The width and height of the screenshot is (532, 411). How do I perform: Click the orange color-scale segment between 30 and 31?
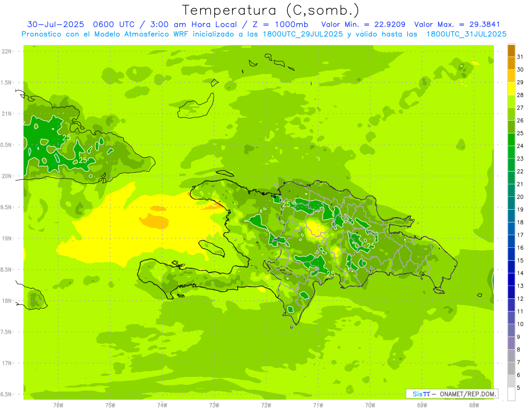click(511, 63)
